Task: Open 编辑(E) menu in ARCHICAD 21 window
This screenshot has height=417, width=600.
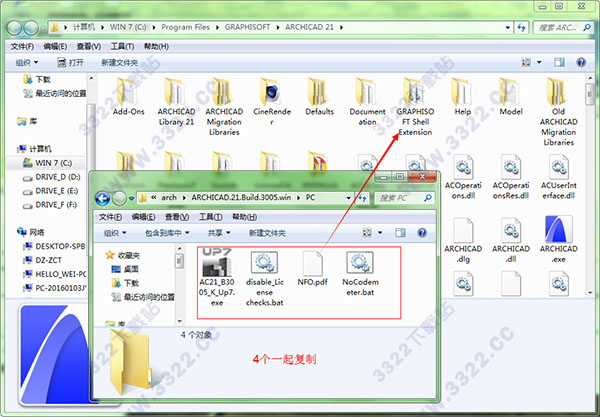Action: tap(55, 47)
